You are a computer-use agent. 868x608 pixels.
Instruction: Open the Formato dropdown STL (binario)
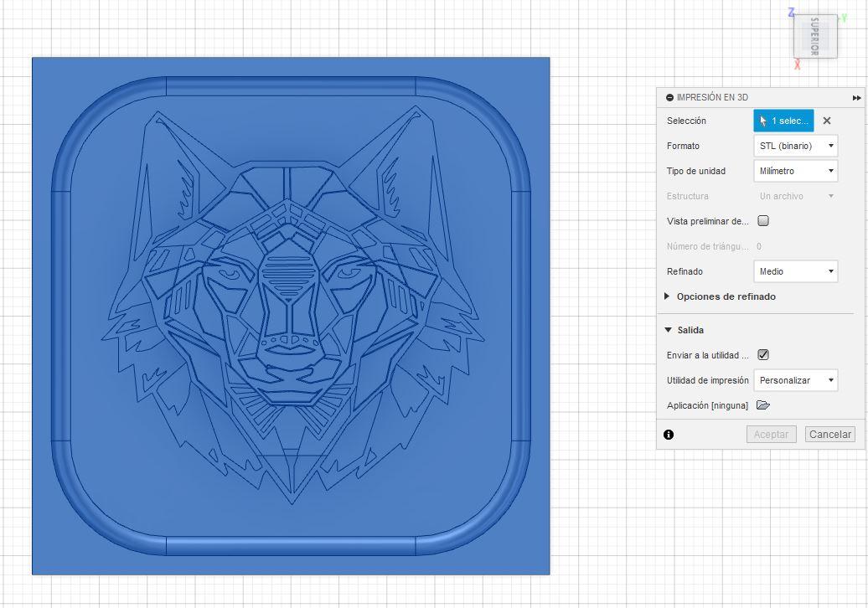(795, 146)
